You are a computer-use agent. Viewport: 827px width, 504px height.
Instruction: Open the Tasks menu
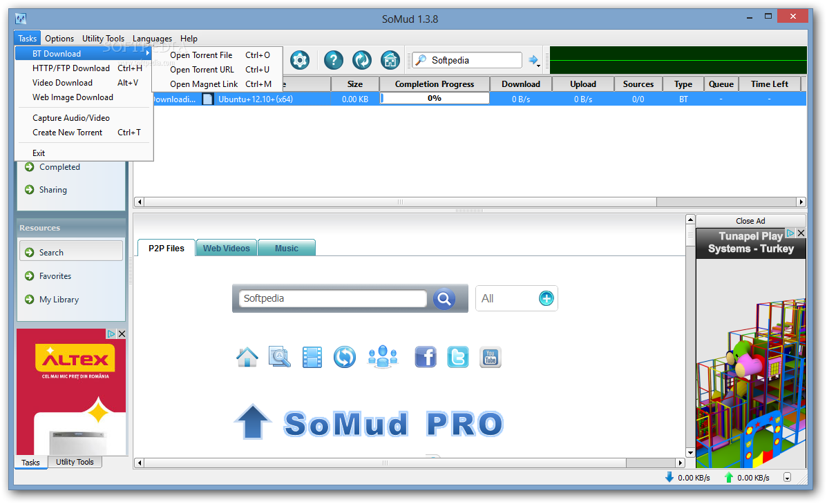point(28,39)
